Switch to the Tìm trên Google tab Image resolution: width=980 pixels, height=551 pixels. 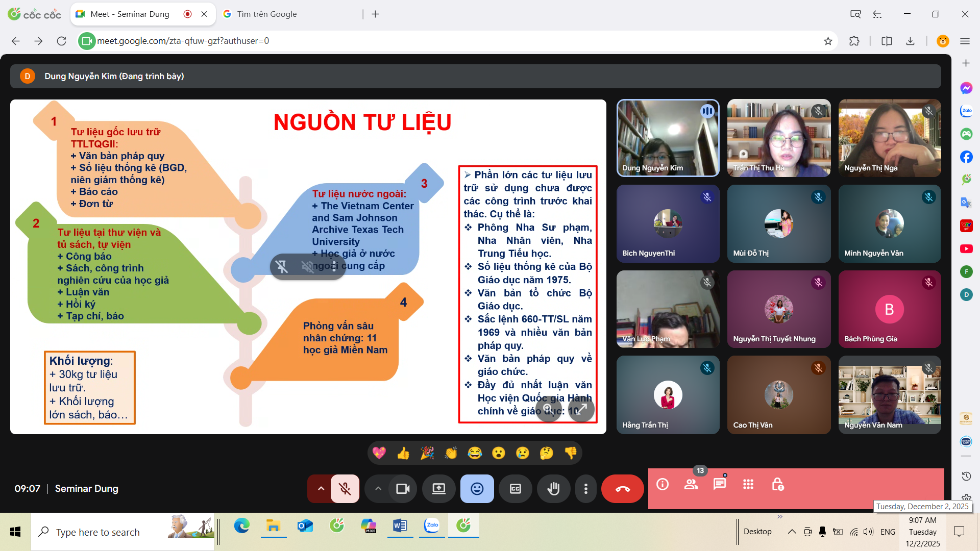(267, 14)
